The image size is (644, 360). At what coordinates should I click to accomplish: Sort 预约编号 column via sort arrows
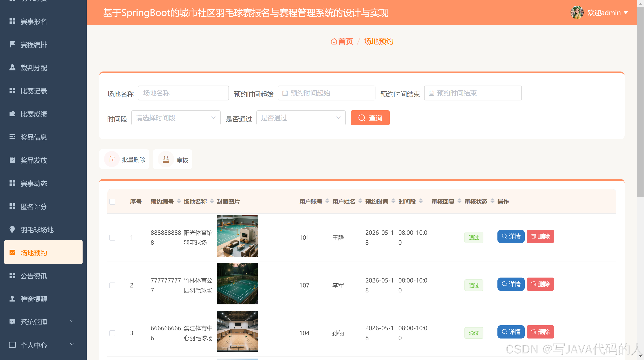click(x=179, y=201)
